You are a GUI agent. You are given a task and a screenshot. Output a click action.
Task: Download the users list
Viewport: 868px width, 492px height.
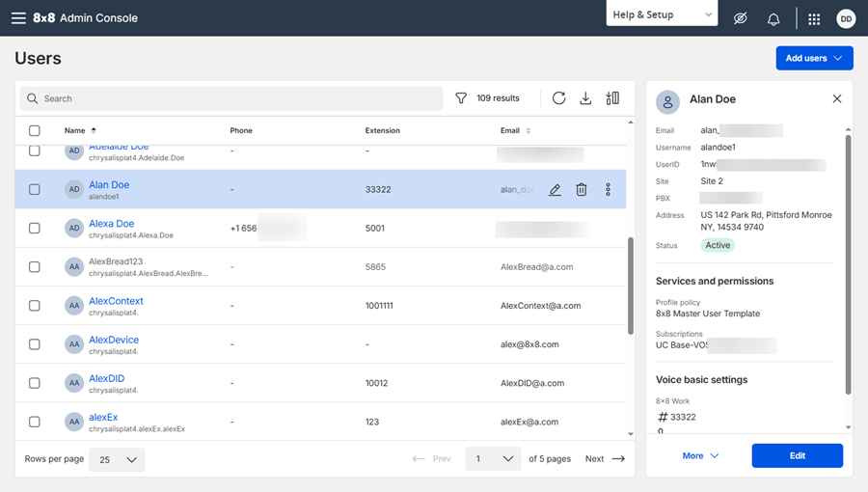tap(585, 98)
